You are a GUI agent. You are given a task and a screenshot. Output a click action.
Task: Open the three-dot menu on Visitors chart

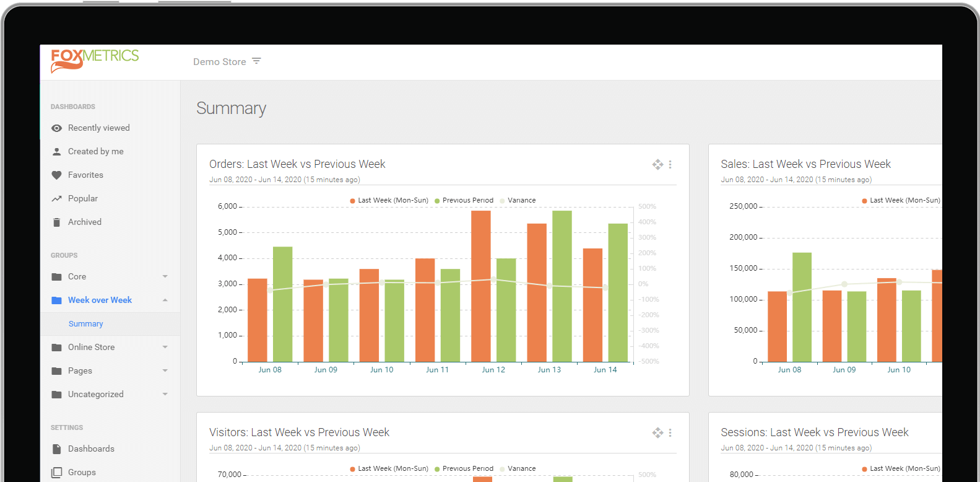click(670, 432)
